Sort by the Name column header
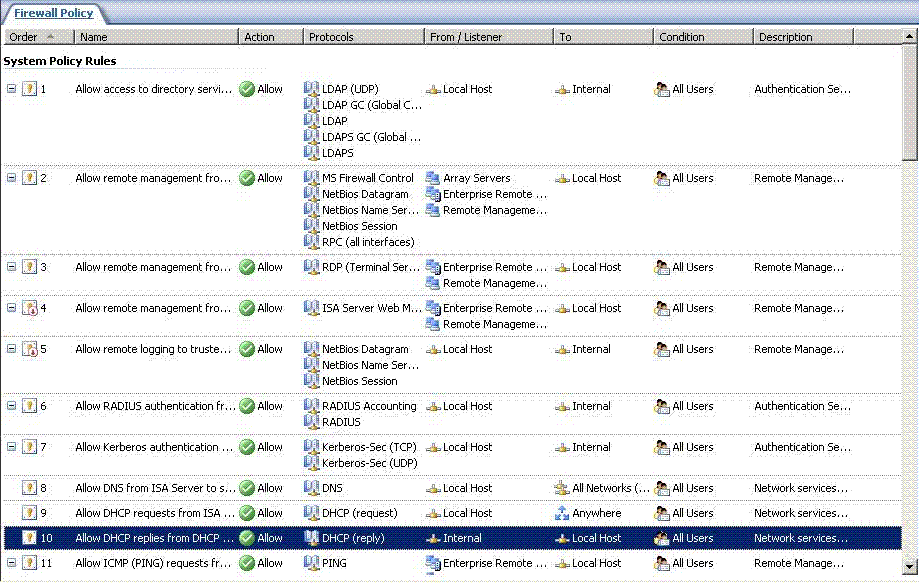 point(156,37)
